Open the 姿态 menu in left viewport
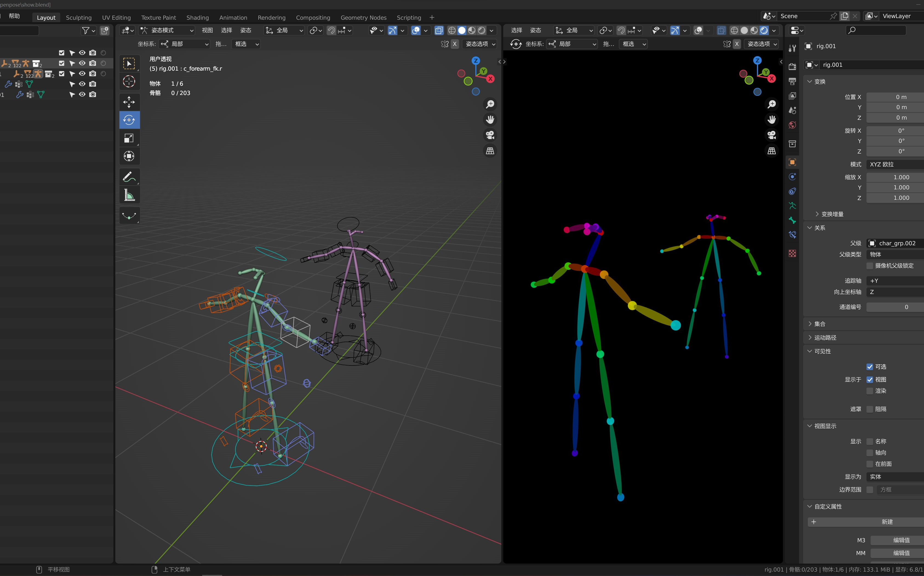Screen dimensions: 924x576 [x=245, y=30]
